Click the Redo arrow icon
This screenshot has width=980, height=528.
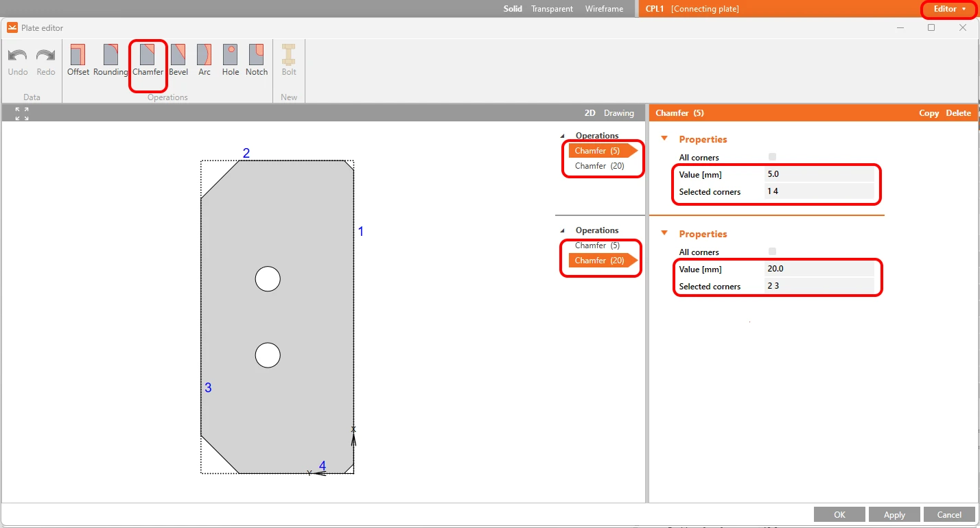tap(46, 56)
